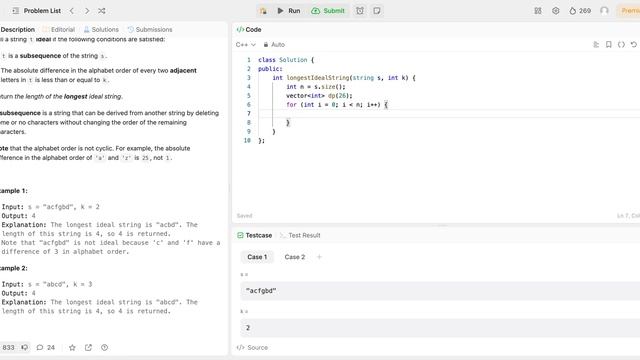Dislike the problem thumbs-down icon
This screenshot has width=640, height=360.
(24, 347)
